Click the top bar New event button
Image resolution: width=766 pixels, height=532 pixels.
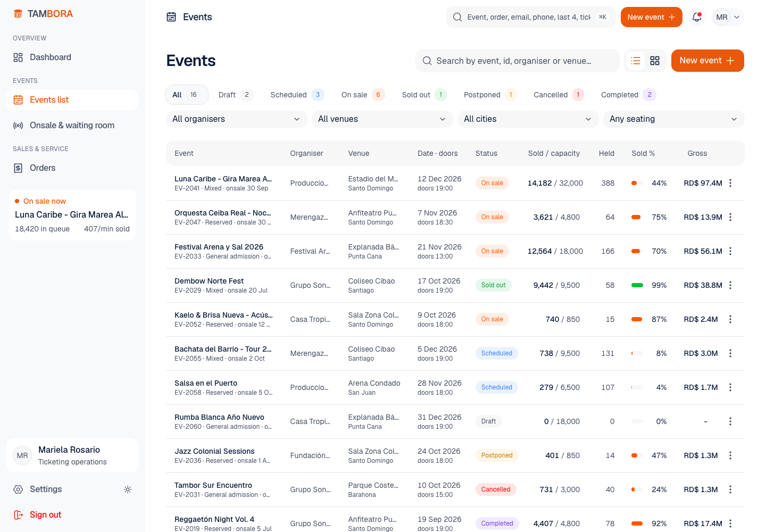652,17
